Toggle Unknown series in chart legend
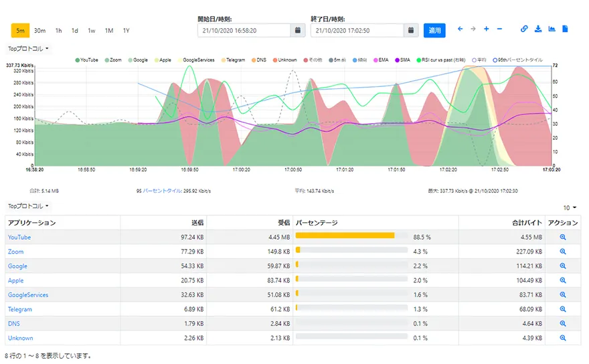This screenshot has width=589, height=364. click(284, 60)
